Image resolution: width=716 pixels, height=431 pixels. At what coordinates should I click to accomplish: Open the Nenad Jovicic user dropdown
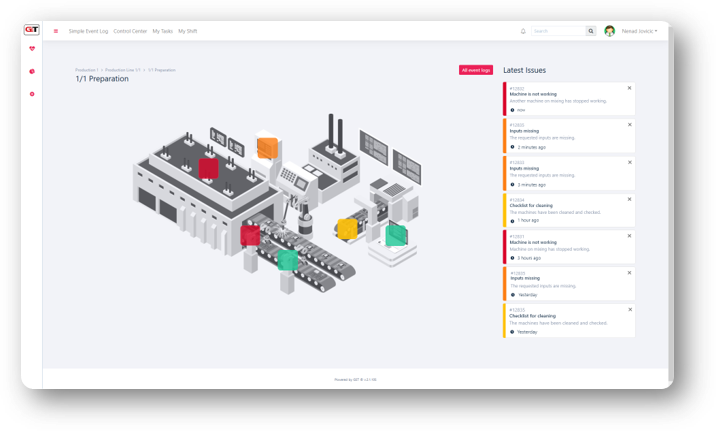pyautogui.click(x=639, y=31)
